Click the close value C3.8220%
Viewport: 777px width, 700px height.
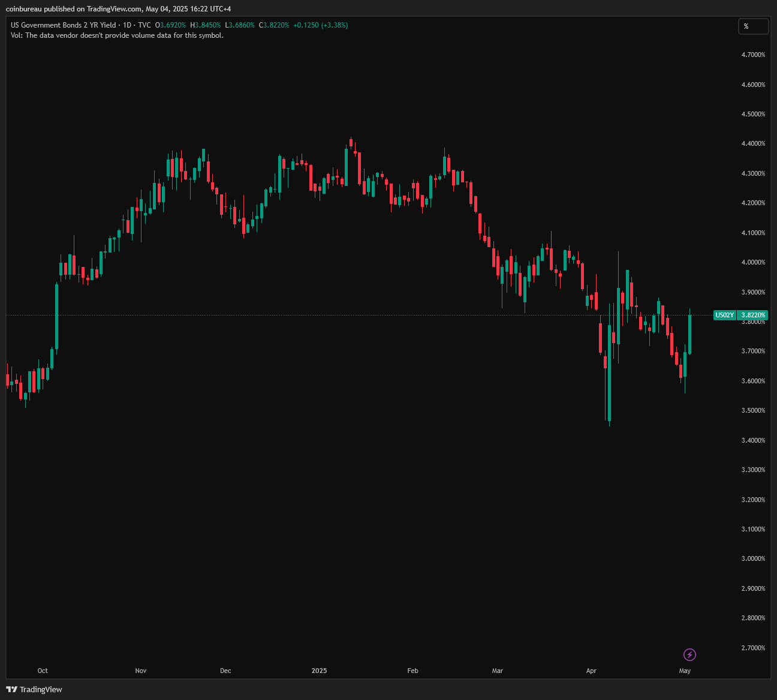point(274,25)
